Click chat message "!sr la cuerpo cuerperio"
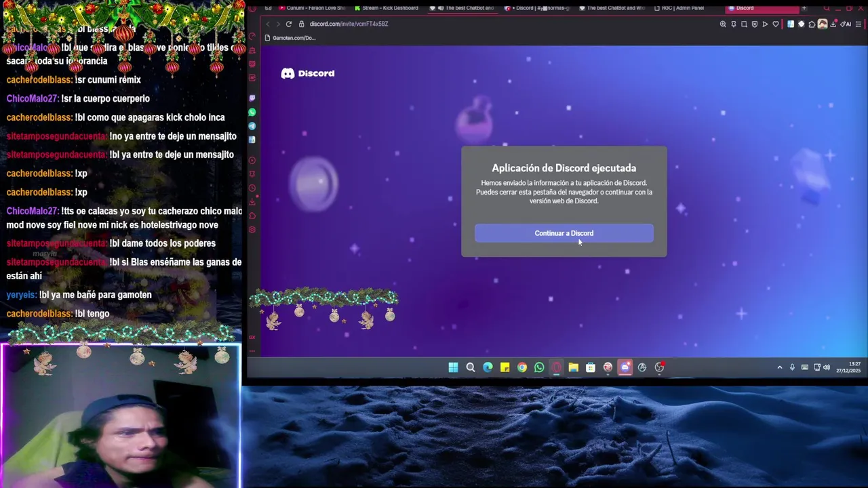This screenshot has height=488, width=868. 105,98
